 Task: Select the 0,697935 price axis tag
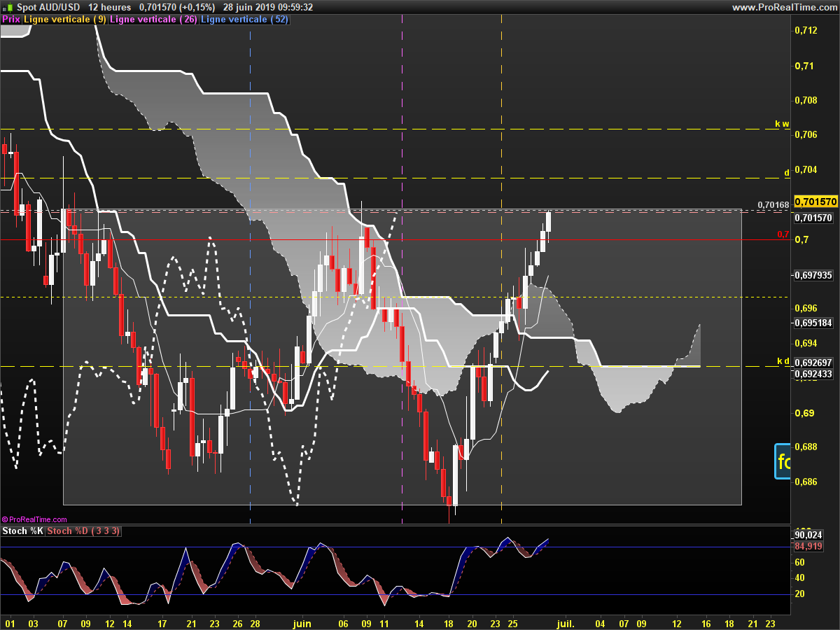(x=815, y=276)
